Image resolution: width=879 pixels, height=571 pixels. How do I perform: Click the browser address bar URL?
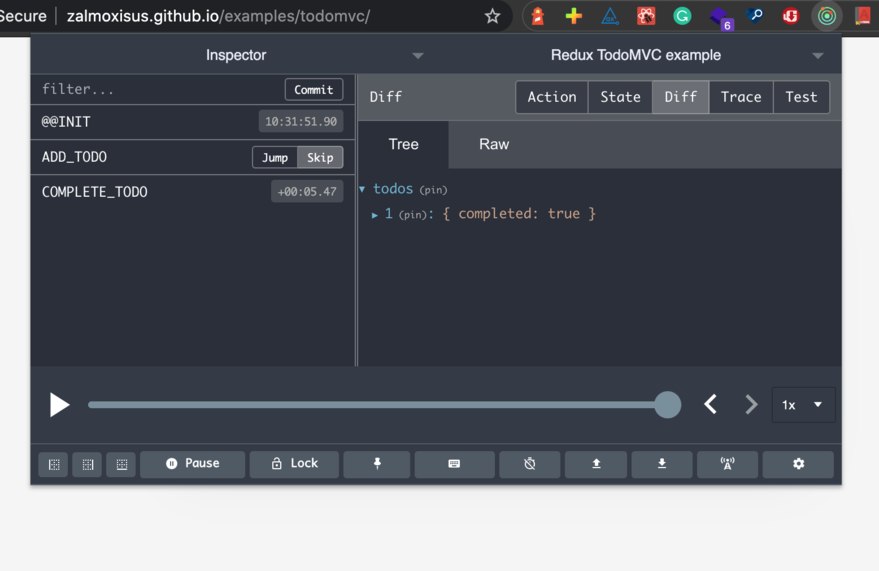(218, 16)
